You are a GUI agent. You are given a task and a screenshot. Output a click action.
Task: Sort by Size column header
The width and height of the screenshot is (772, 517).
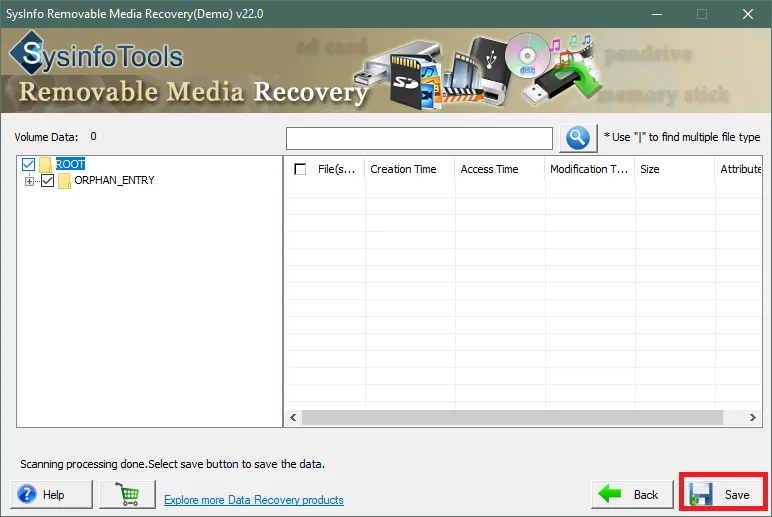pyautogui.click(x=675, y=169)
